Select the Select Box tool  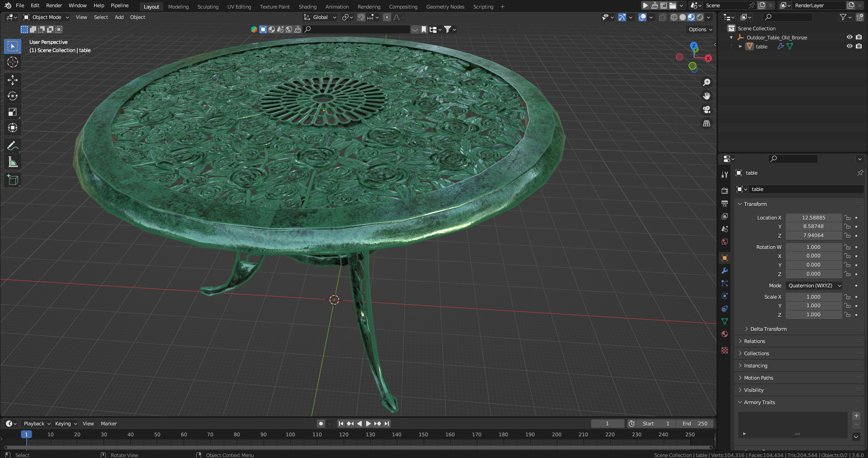pos(13,46)
